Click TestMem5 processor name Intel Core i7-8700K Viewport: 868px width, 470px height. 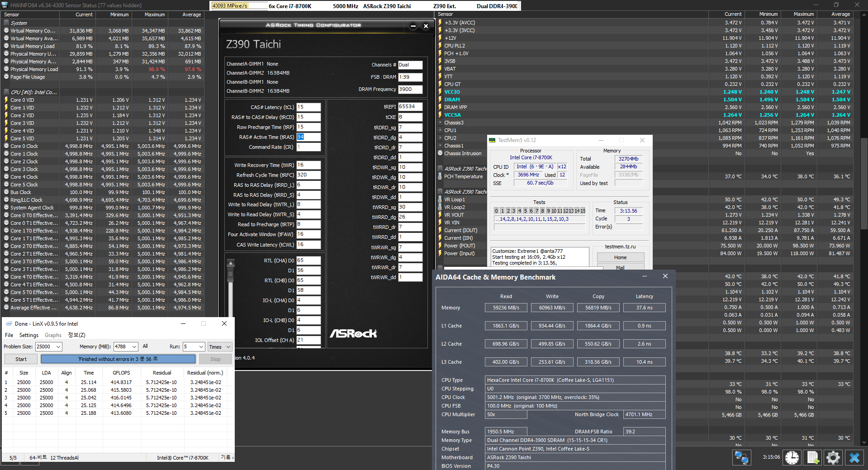tap(531, 157)
